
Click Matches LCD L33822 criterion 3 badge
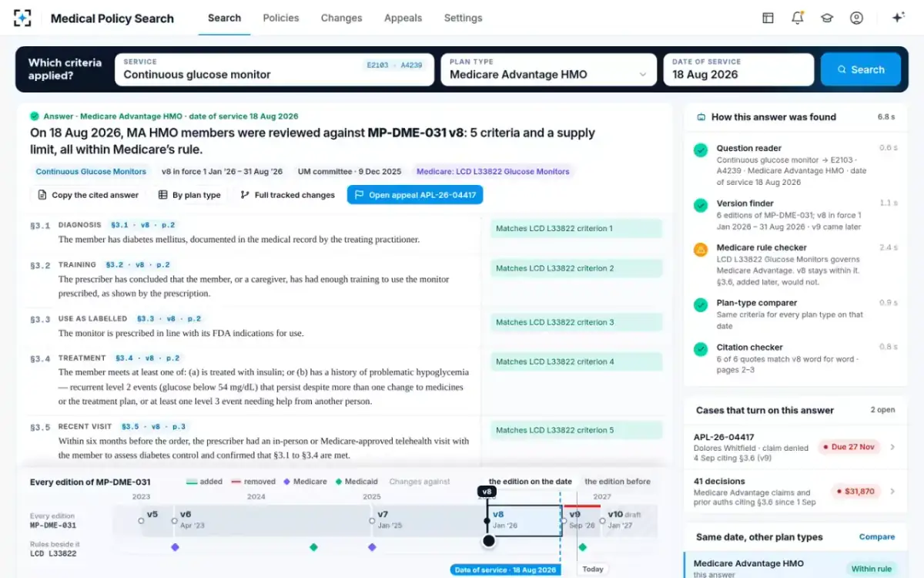coord(576,322)
